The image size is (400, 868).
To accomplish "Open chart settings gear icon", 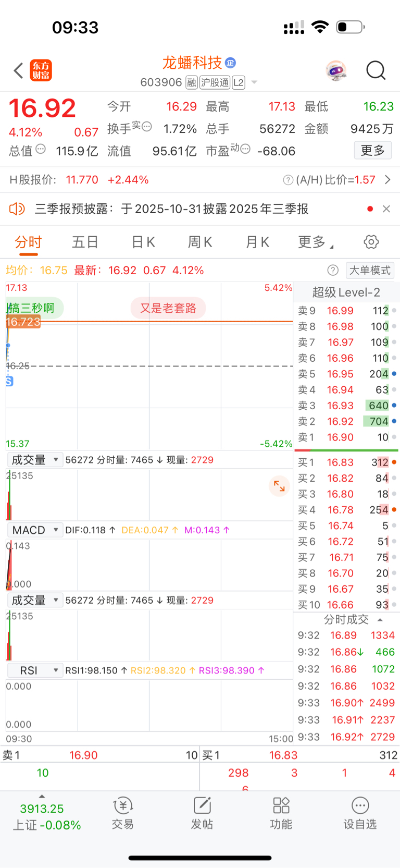I will click(371, 242).
